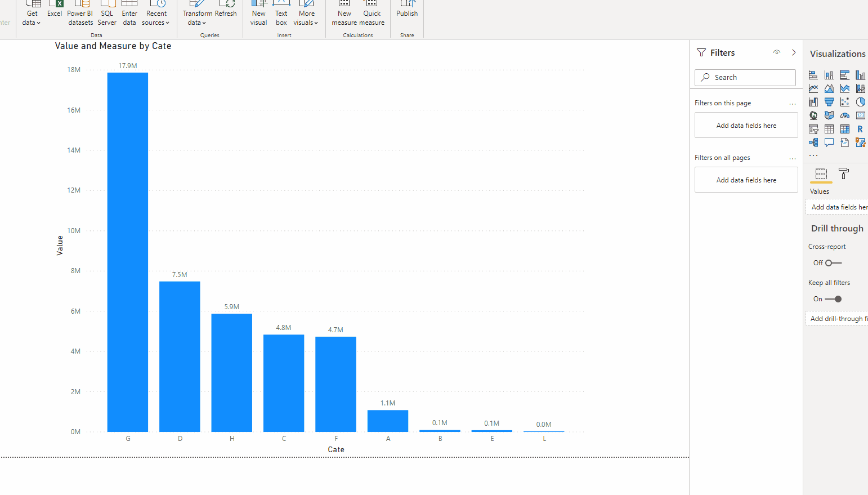Create a New measure
The width and height of the screenshot is (868, 495).
click(344, 14)
